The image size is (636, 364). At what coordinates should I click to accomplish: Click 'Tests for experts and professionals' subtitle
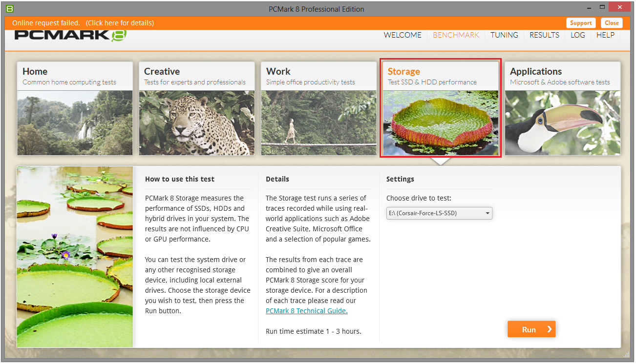pos(195,82)
